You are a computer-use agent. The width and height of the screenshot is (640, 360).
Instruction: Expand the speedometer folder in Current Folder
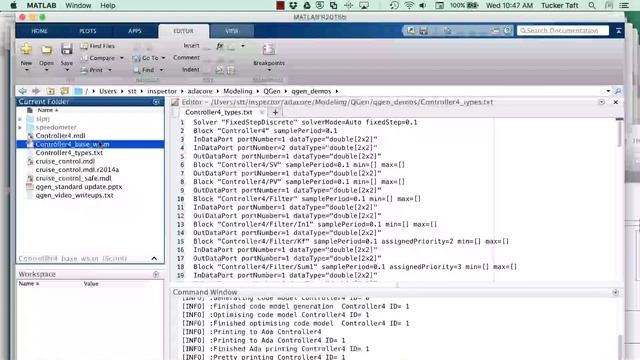(x=20, y=127)
